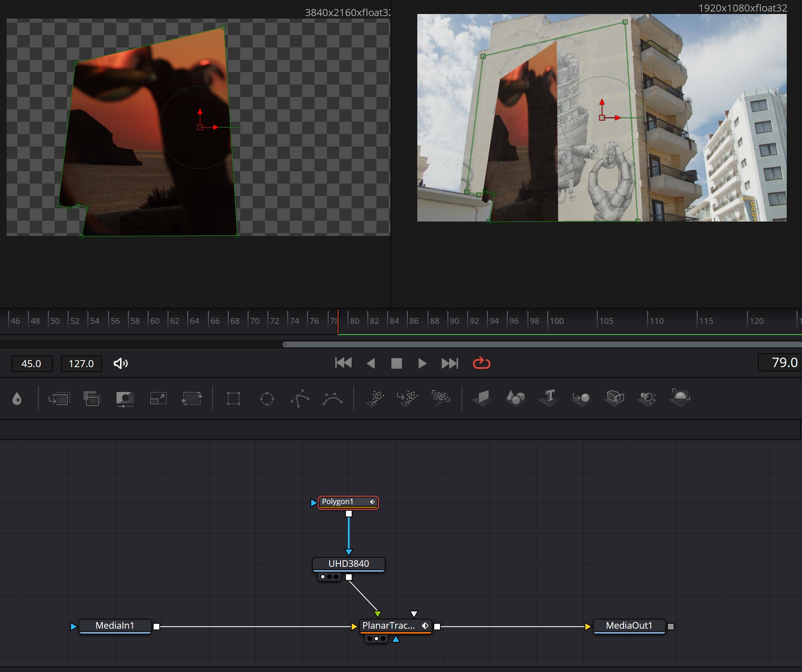
Task: Click the MediaIn1 node output square
Action: pyautogui.click(x=156, y=627)
